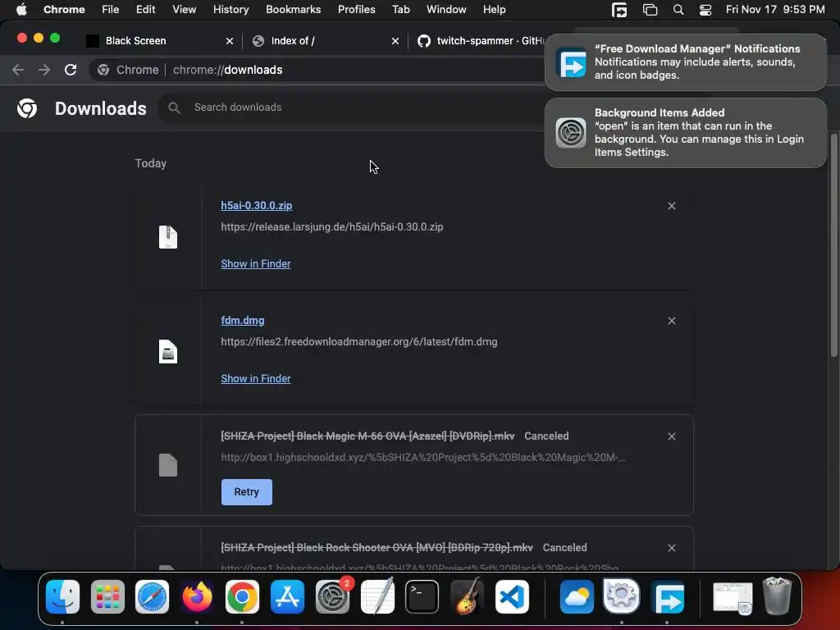Focus the Search downloads field
This screenshot has width=840, height=630.
[x=354, y=107]
